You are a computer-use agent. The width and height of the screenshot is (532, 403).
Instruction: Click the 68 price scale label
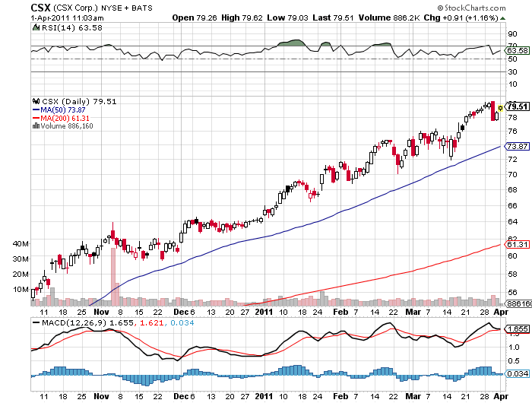(512, 189)
